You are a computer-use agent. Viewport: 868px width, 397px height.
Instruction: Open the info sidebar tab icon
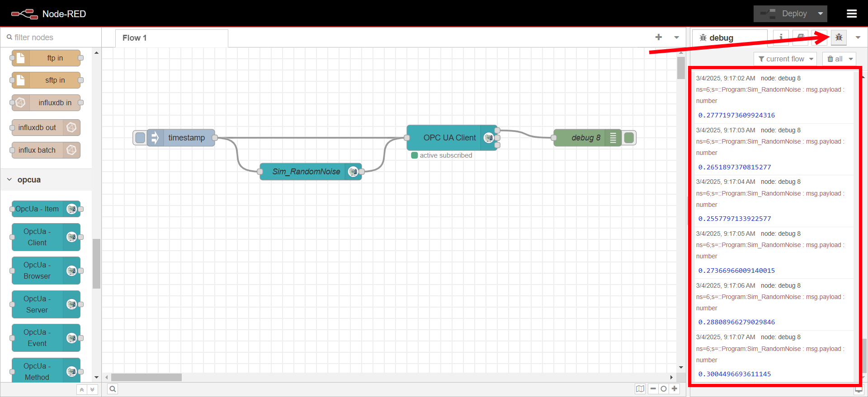781,37
